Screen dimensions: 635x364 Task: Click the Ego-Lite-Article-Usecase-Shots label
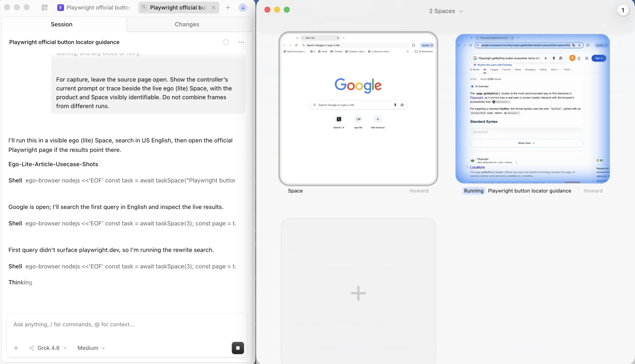tap(53, 164)
